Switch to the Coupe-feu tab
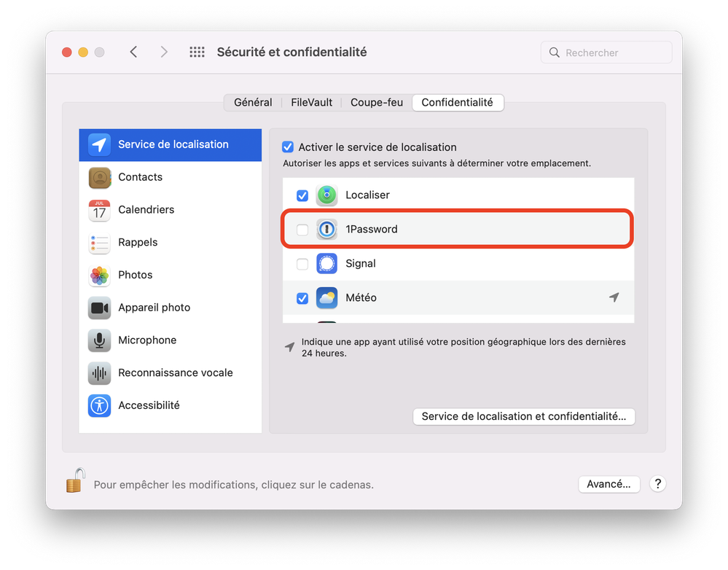728x570 pixels. (x=376, y=103)
